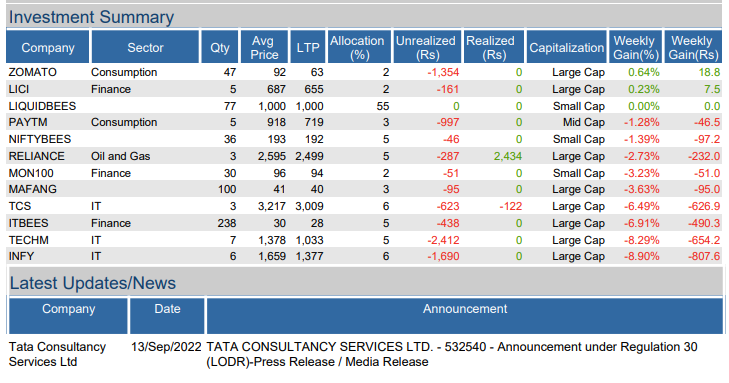Select the Qty column header
This screenshot has width=729, height=383.
[219, 47]
